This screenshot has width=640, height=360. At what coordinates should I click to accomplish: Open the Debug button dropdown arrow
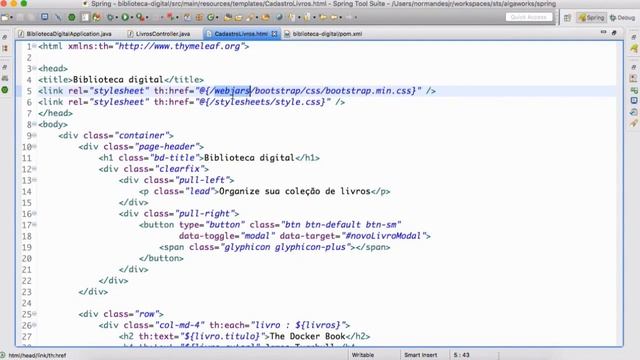pyautogui.click(x=117, y=18)
